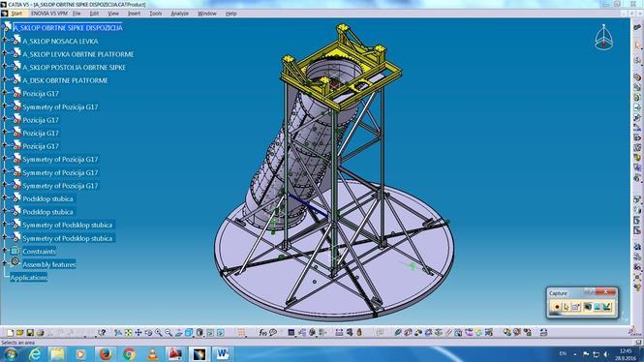Activate the What's This help icon

pos(102,332)
